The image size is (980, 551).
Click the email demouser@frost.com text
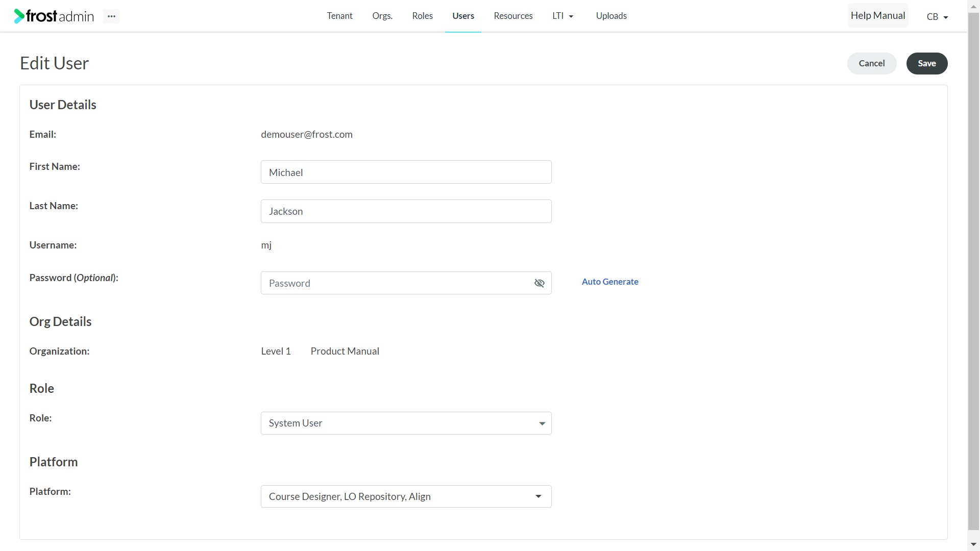pos(306,134)
